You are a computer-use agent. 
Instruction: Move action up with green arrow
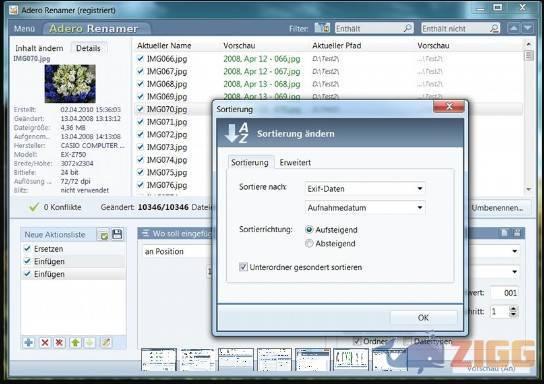tap(75, 343)
